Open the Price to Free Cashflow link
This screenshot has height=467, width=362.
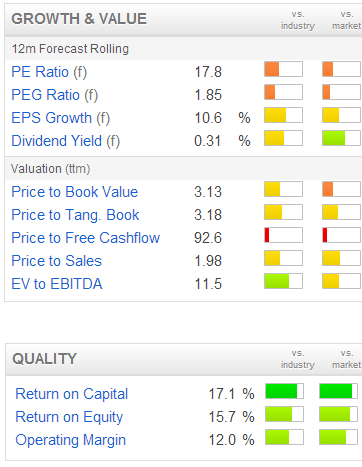pyautogui.click(x=86, y=238)
